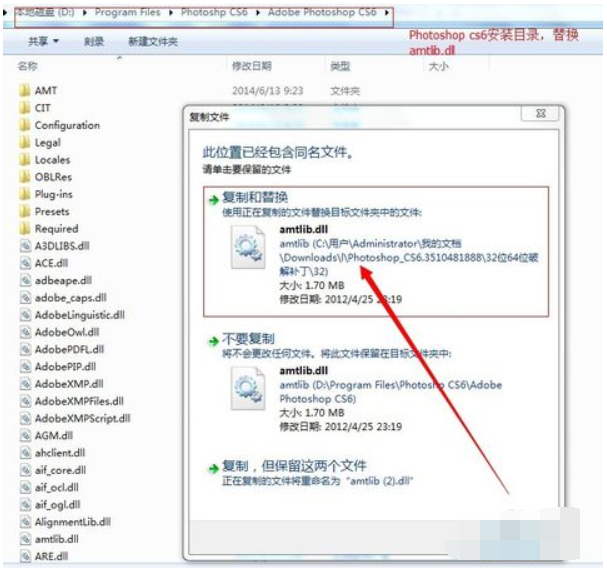Click the AdobeXMPScript.dll file icon
Image resolution: width=607 pixels, height=568 pixels.
coord(26,419)
